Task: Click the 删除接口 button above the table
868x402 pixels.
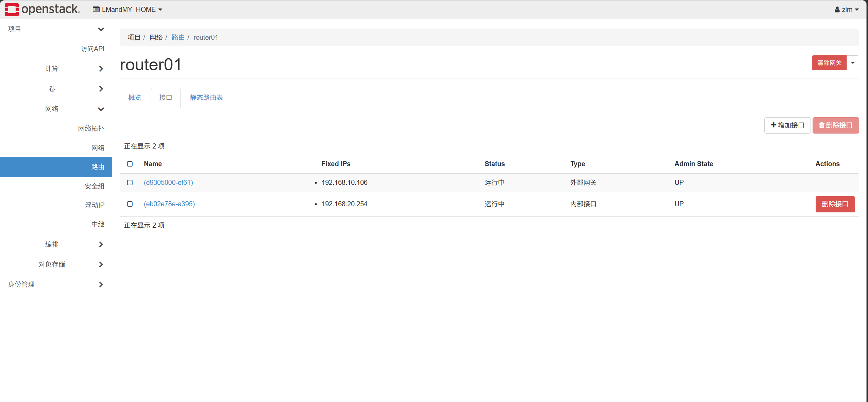Action: (x=836, y=125)
